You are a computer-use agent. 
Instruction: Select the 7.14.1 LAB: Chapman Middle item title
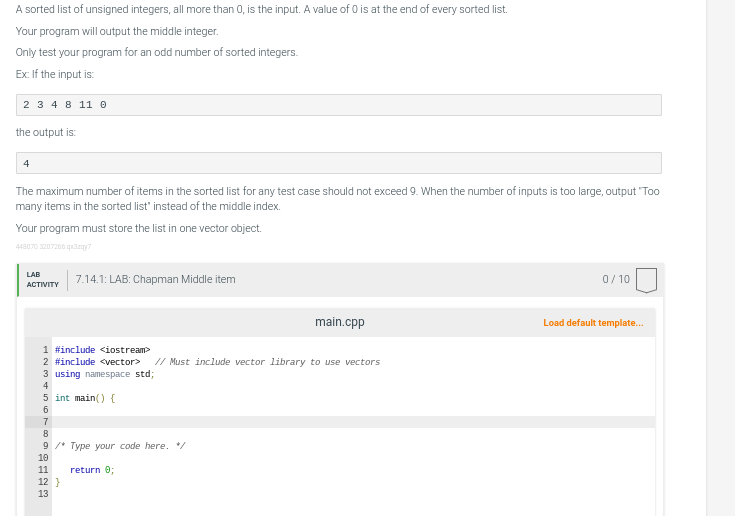coord(156,279)
